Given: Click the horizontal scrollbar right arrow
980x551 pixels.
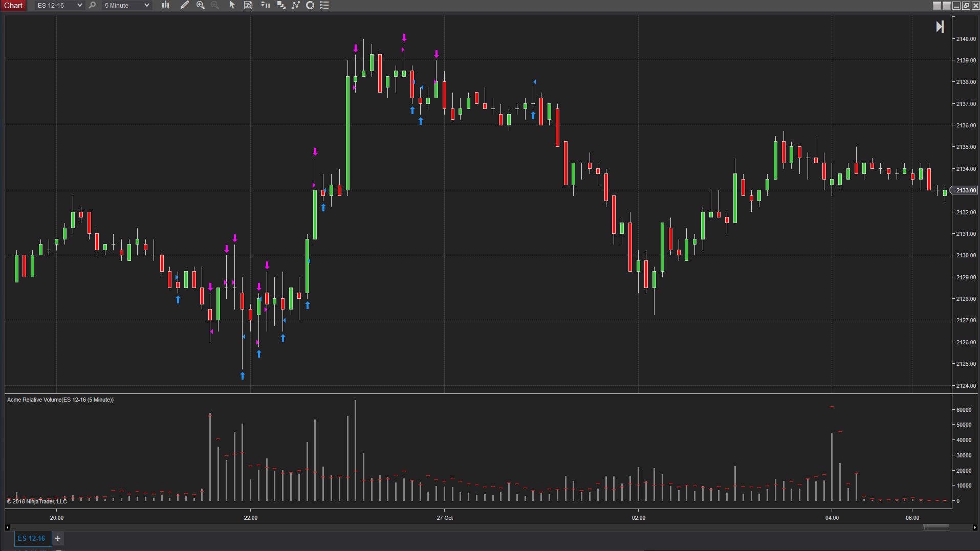Looking at the screenshot, I should [975, 527].
